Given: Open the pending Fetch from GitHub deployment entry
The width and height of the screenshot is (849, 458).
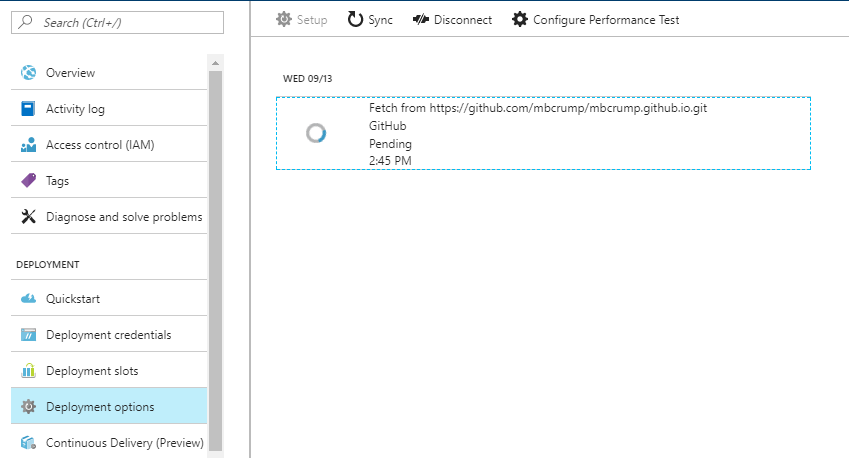Looking at the screenshot, I should 543,133.
